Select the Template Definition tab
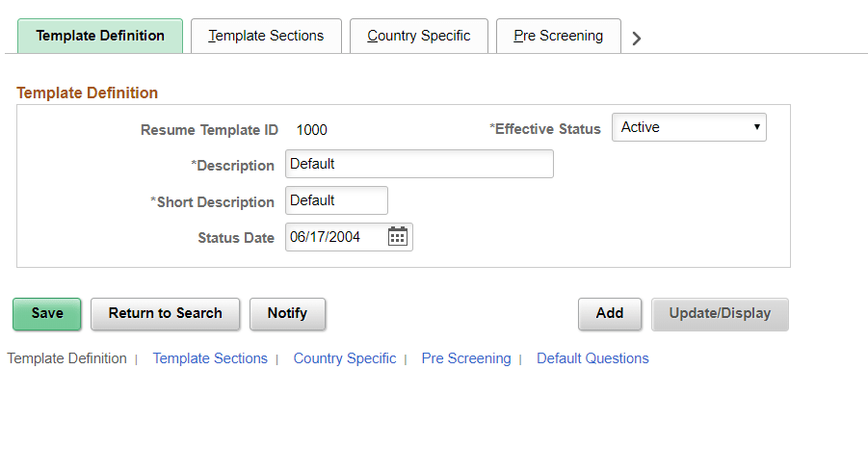Screen dimensions: 868x449 click(100, 36)
